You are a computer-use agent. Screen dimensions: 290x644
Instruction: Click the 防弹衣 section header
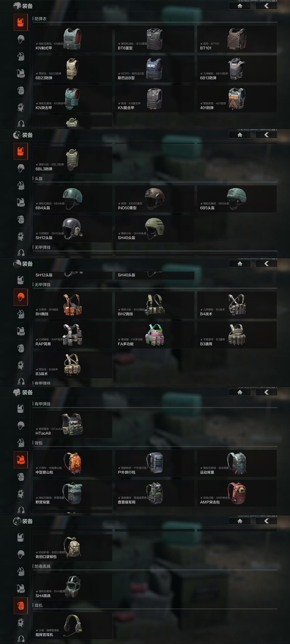point(41,19)
